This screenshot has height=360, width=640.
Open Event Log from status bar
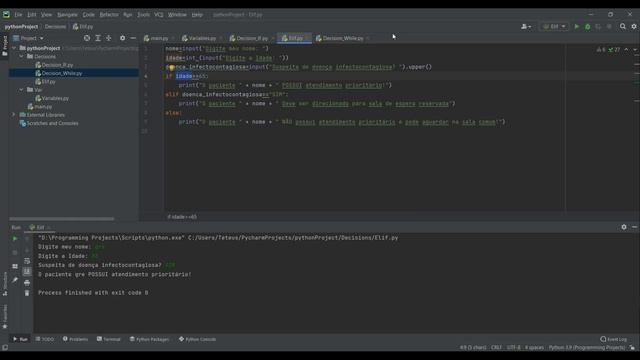click(613, 339)
